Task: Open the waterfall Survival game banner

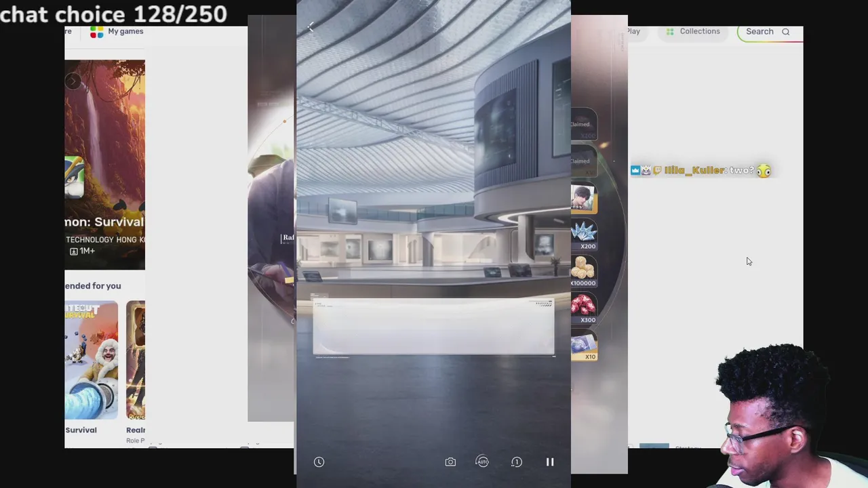Action: pos(105,165)
